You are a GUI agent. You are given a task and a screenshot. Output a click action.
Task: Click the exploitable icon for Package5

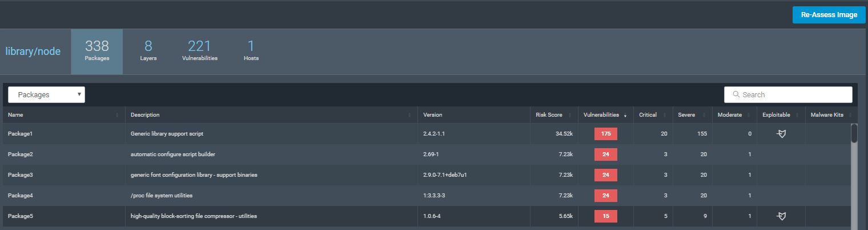coord(781,216)
